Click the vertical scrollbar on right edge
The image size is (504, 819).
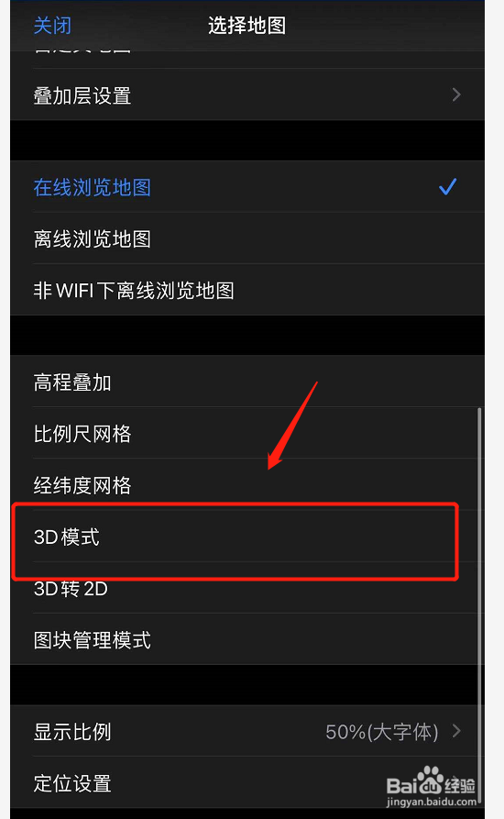click(479, 604)
